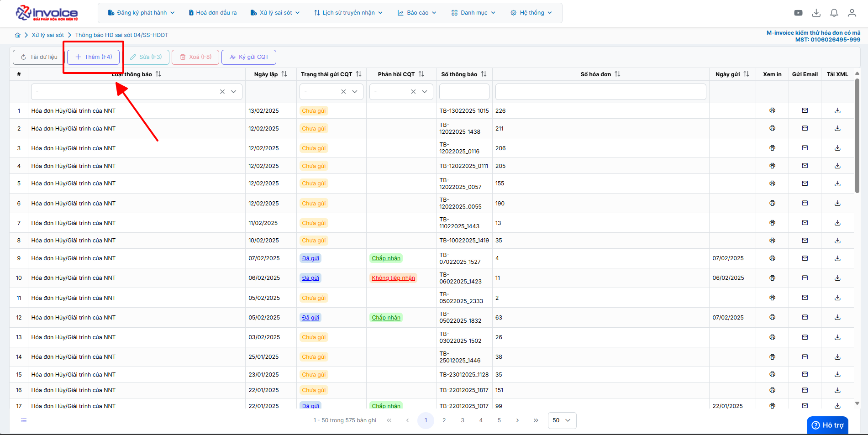The width and height of the screenshot is (868, 435).
Task: Go to the next page arrow
Action: pyautogui.click(x=517, y=420)
